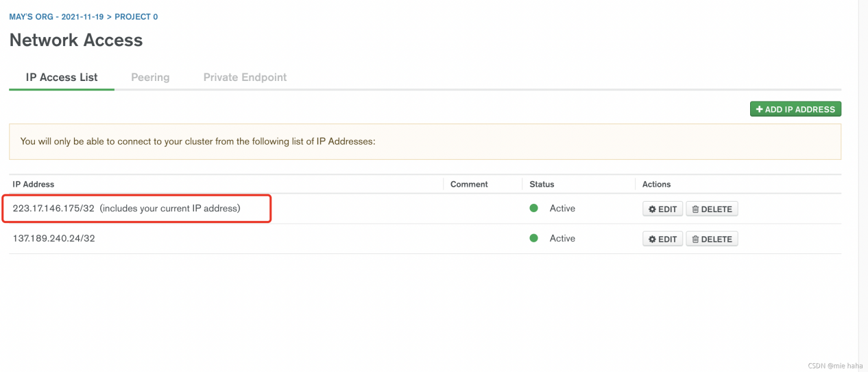Click the plus icon on Add IP Address
The width and height of the screenshot is (868, 372).
[759, 110]
